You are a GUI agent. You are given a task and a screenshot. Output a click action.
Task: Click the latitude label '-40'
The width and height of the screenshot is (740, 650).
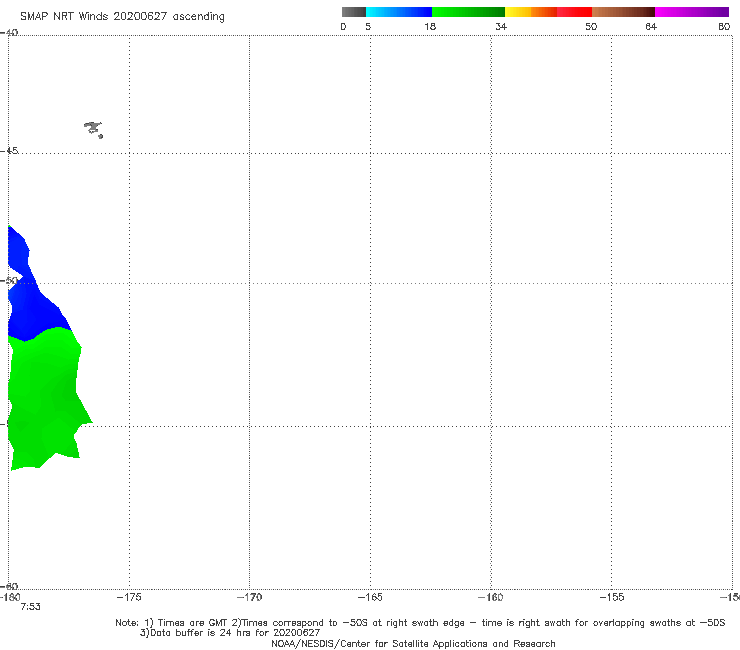pyautogui.click(x=9, y=33)
